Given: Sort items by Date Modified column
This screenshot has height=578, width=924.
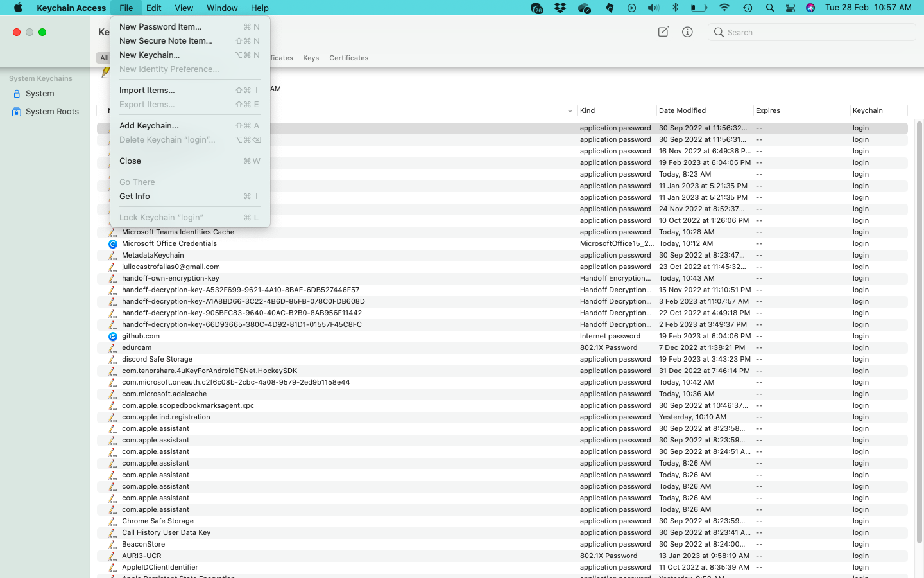Looking at the screenshot, I should coord(682,110).
